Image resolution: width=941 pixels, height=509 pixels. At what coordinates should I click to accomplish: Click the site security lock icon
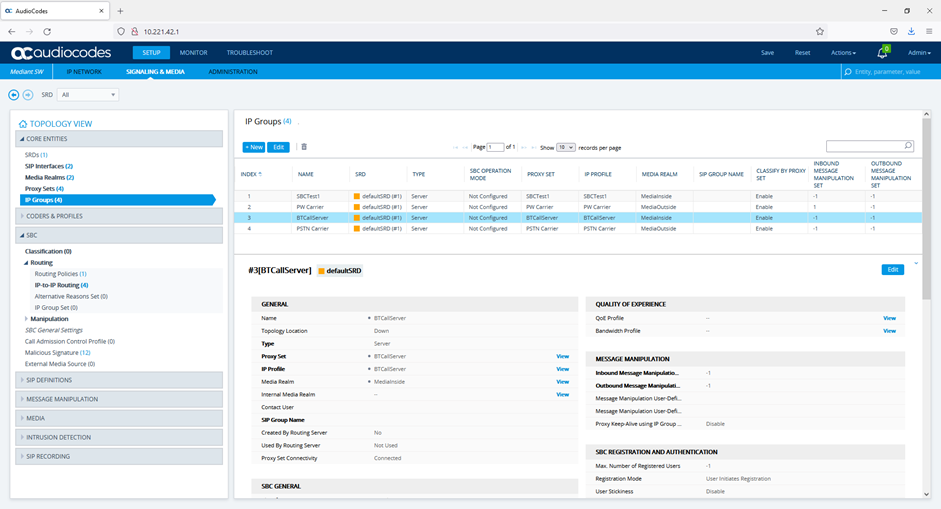(x=134, y=31)
